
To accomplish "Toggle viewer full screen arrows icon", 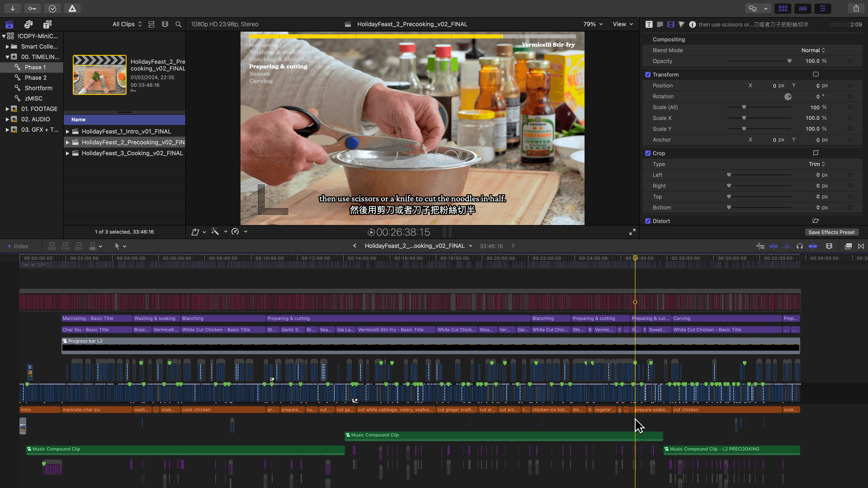I will point(632,232).
